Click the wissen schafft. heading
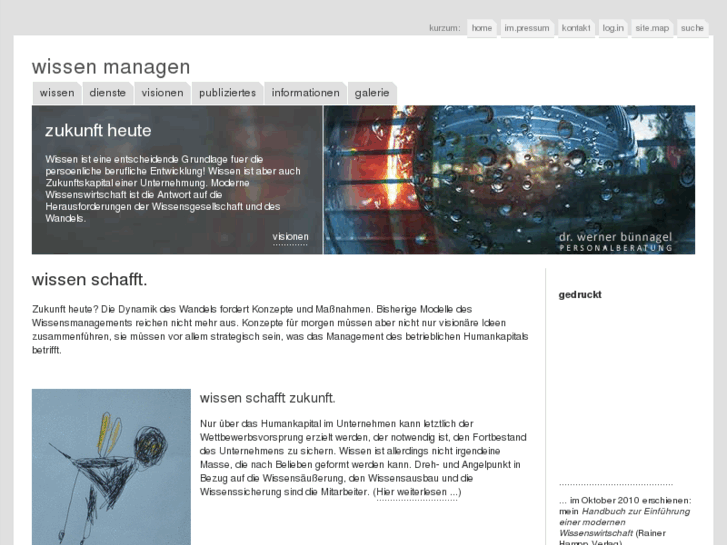This screenshot has width=727, height=545. (x=89, y=280)
